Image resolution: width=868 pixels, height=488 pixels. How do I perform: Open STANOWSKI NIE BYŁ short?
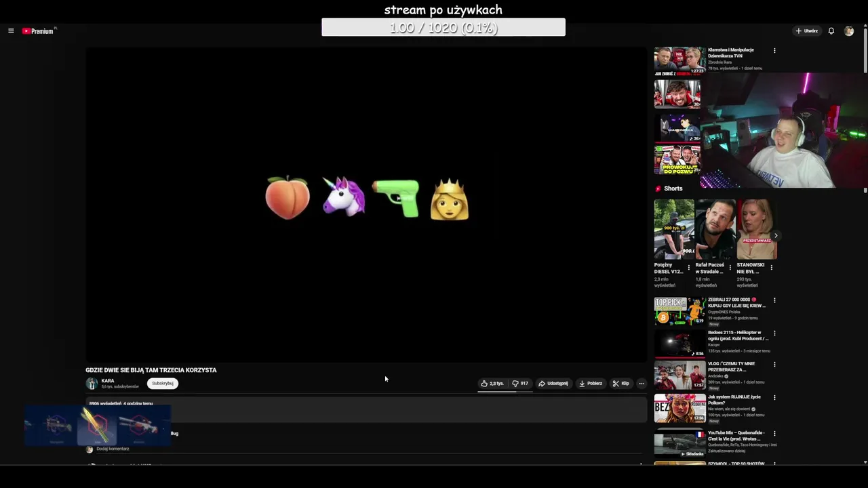coord(757,229)
